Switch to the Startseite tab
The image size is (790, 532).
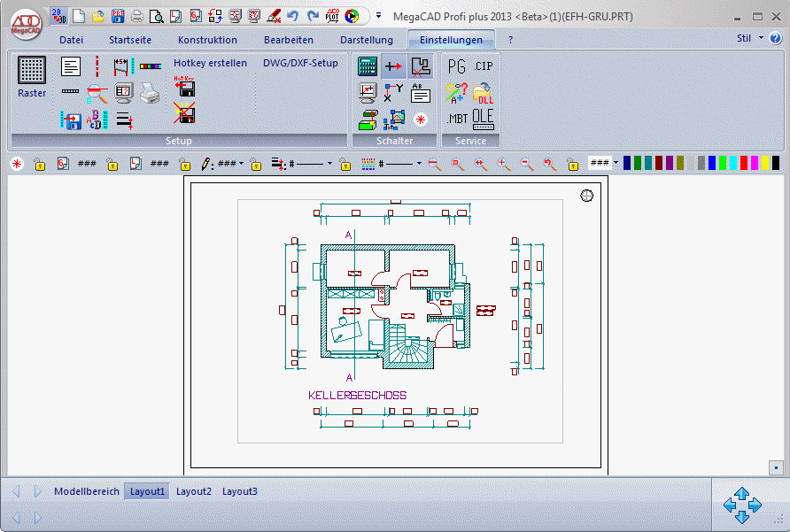pyautogui.click(x=130, y=40)
